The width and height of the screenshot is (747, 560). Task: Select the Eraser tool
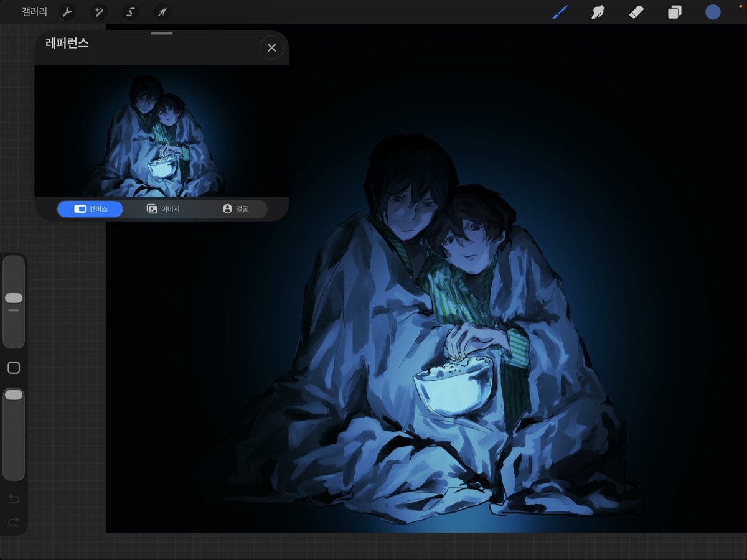pyautogui.click(x=636, y=12)
